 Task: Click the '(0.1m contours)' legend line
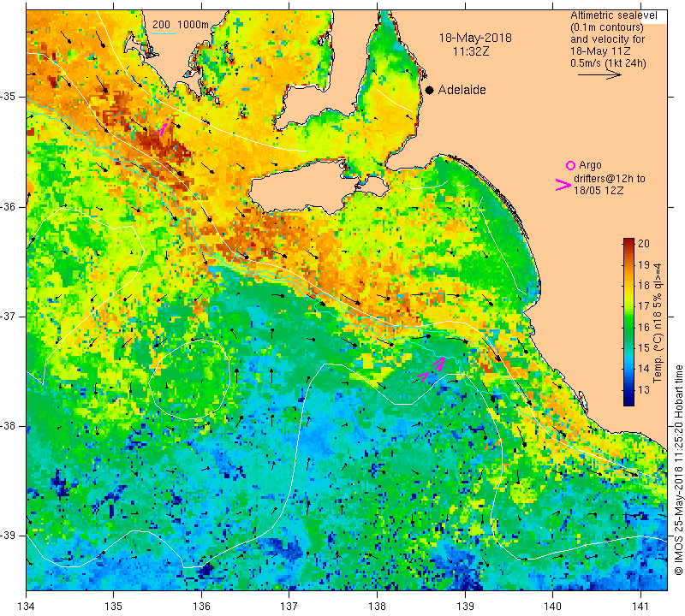tap(607, 27)
